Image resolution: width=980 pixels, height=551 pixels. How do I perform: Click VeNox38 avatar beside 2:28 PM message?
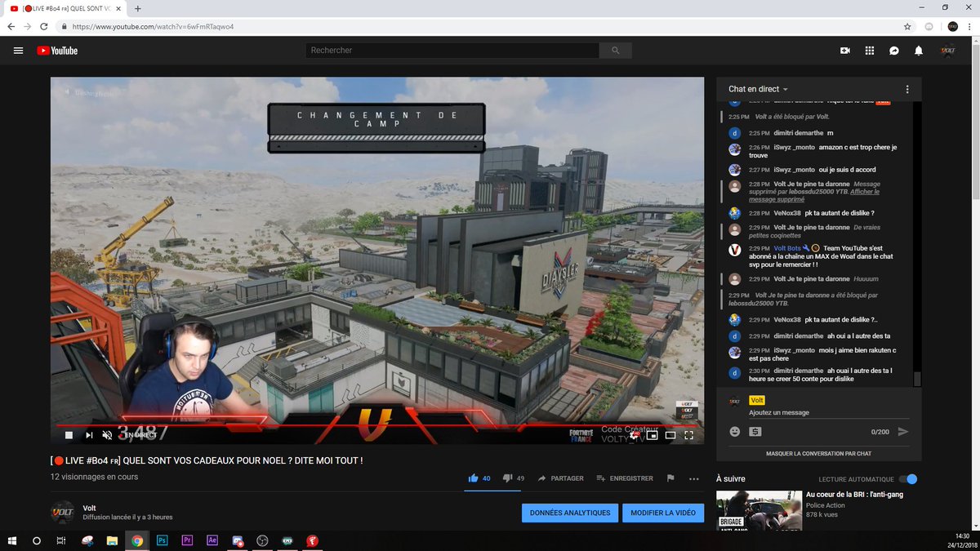tap(734, 213)
